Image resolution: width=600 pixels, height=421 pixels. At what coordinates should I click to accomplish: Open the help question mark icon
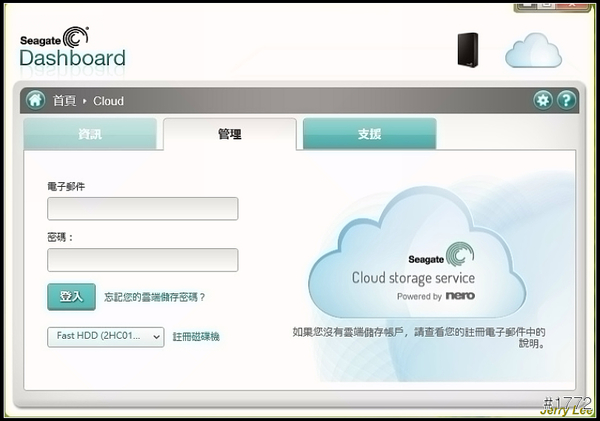pos(566,101)
